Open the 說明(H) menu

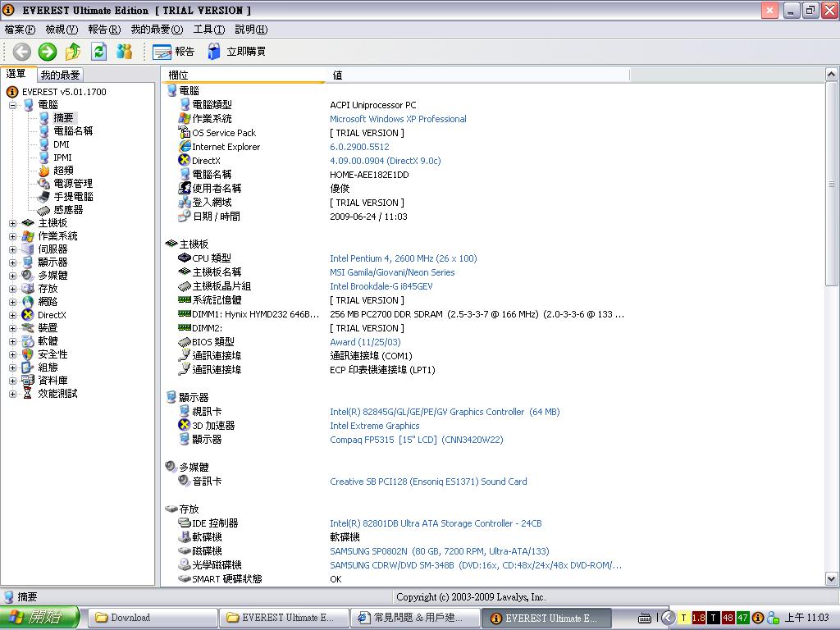tap(251, 30)
